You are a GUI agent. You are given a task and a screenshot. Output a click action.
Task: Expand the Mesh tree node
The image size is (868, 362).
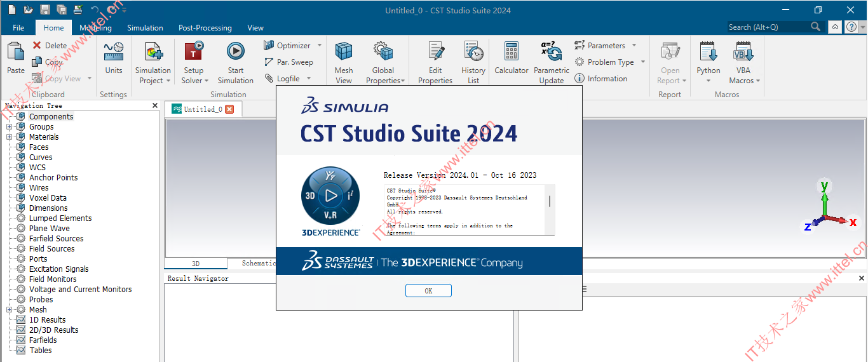pos(10,310)
